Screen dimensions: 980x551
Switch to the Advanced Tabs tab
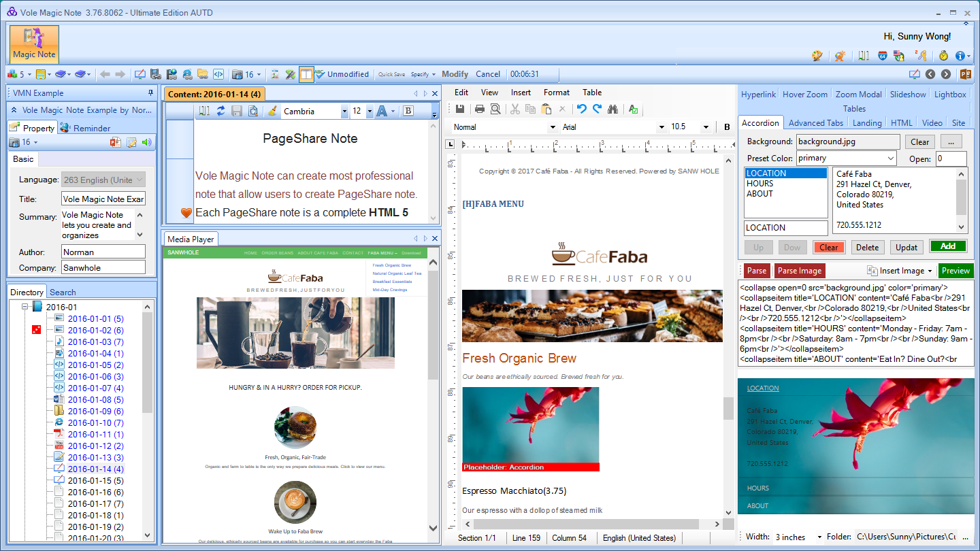click(x=815, y=123)
